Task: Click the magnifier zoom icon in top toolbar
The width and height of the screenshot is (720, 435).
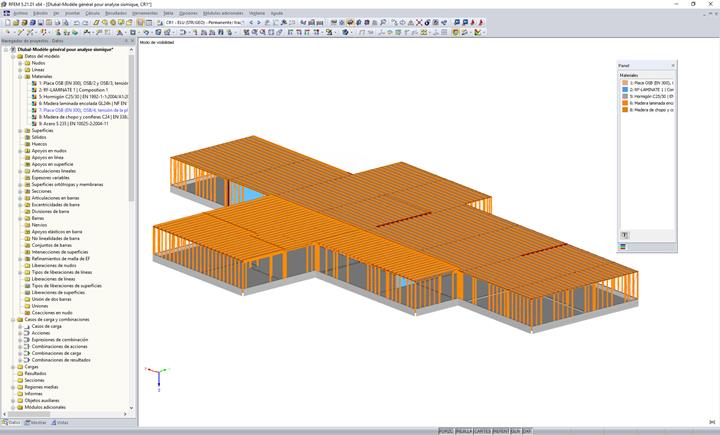Action: click(383, 23)
